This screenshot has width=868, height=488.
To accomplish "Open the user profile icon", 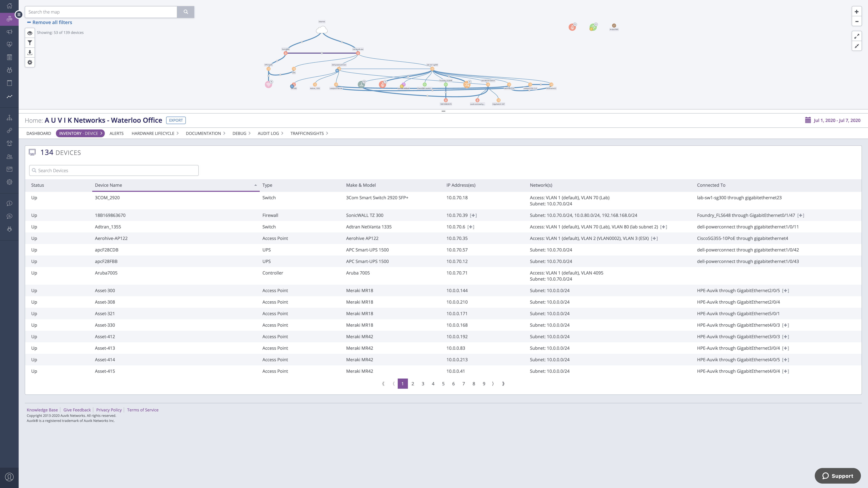I will click(x=9, y=477).
